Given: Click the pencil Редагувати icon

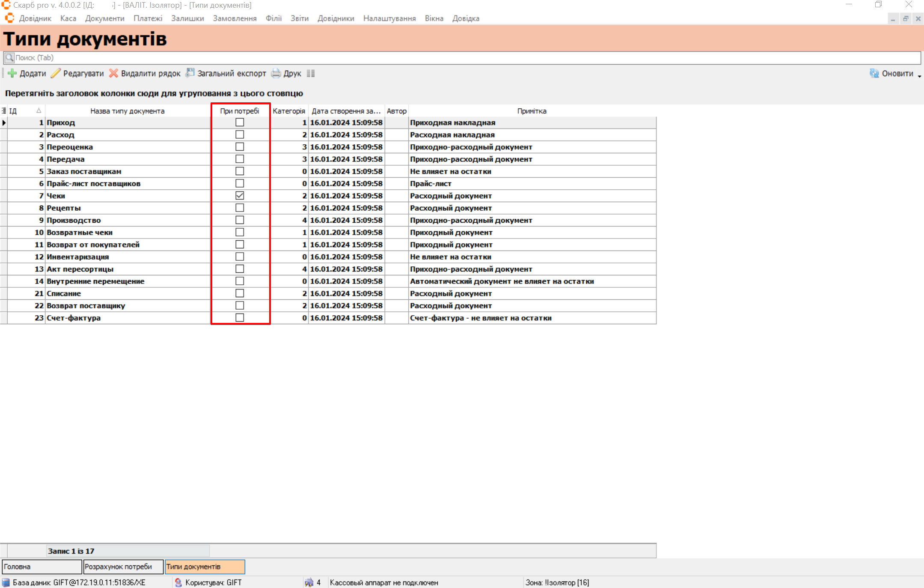Looking at the screenshot, I should point(56,73).
